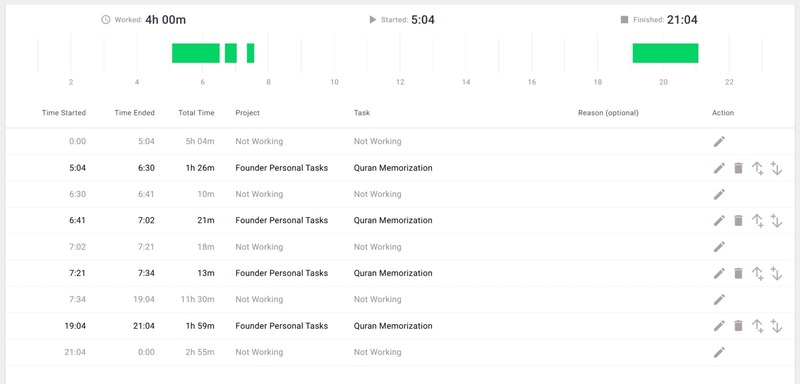Click Quran Memorization in the 19:04 row

(393, 326)
